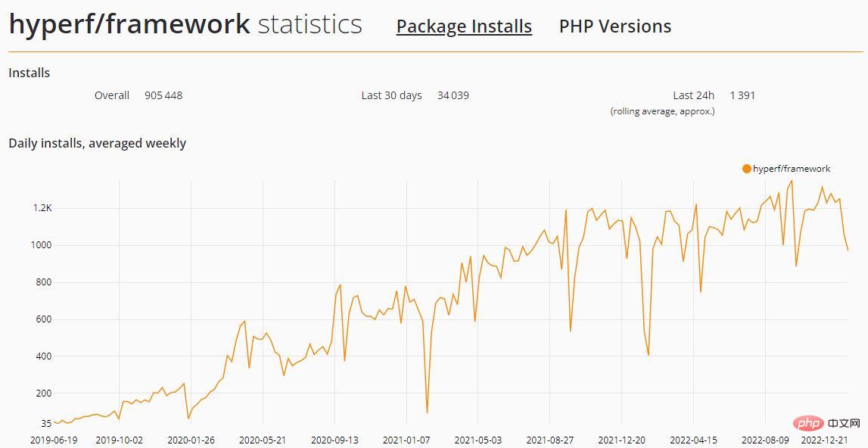
Task: Click the 2021-01-07 date label
Action: pyautogui.click(x=406, y=440)
